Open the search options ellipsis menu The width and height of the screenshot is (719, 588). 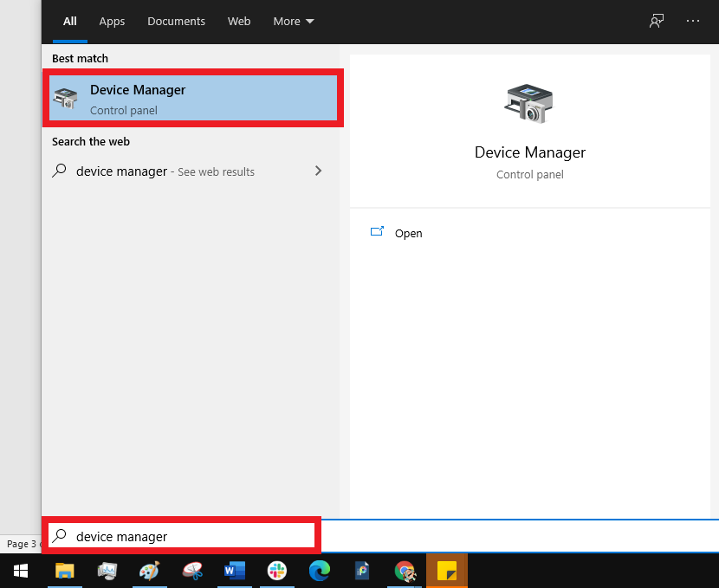[x=693, y=21]
